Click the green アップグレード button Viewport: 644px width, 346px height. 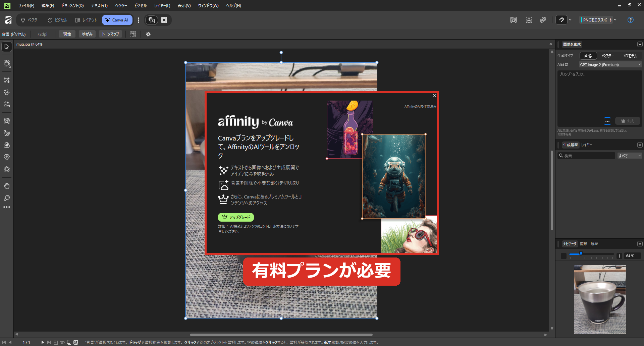236,217
